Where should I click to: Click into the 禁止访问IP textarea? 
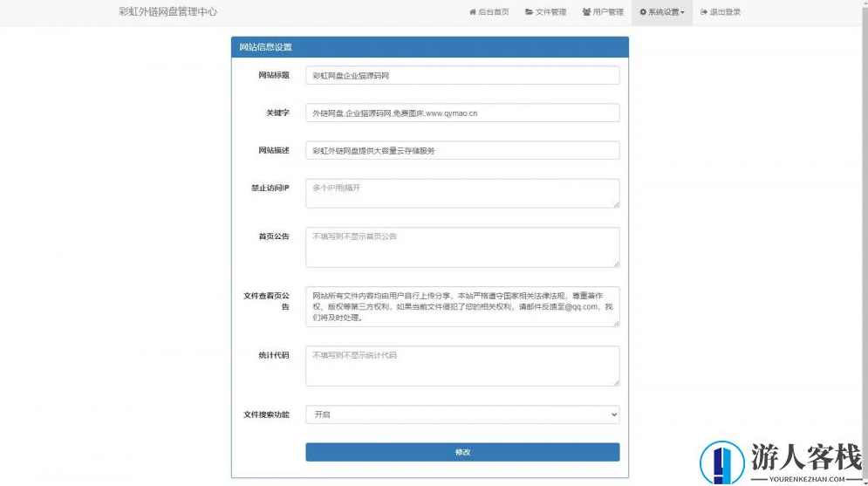coord(462,193)
